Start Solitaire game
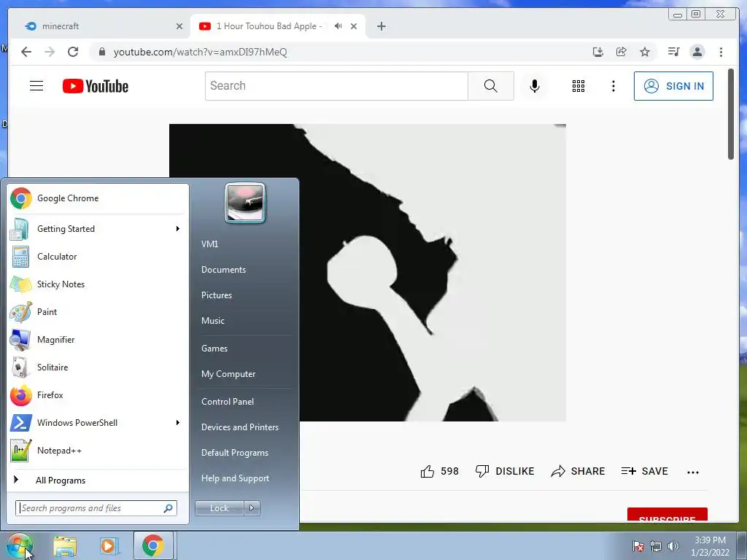This screenshot has height=560, width=747. click(x=98, y=367)
